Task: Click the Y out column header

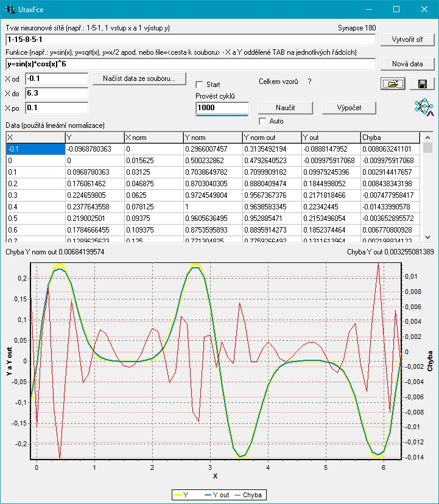Action: pyautogui.click(x=331, y=138)
